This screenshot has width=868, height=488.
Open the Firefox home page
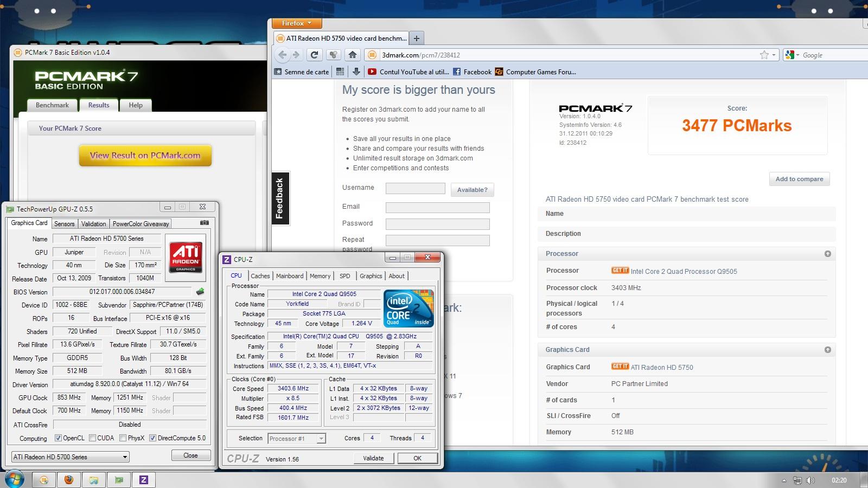tap(353, 55)
